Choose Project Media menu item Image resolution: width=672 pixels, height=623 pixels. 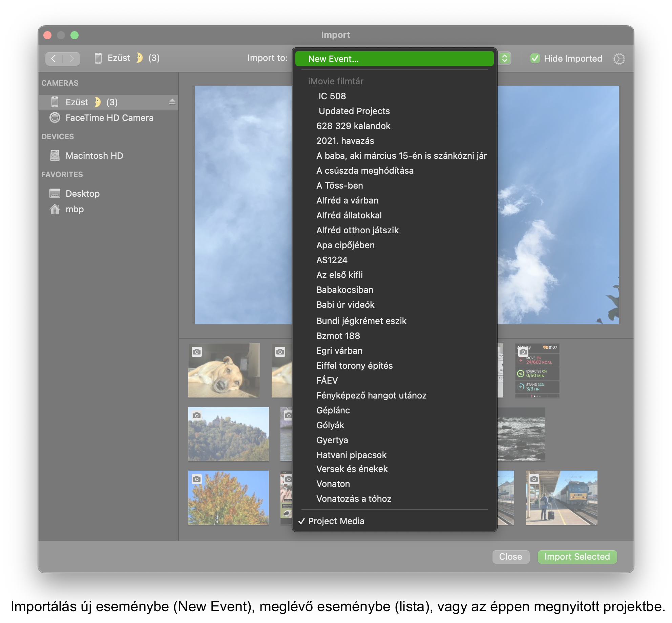(395, 521)
